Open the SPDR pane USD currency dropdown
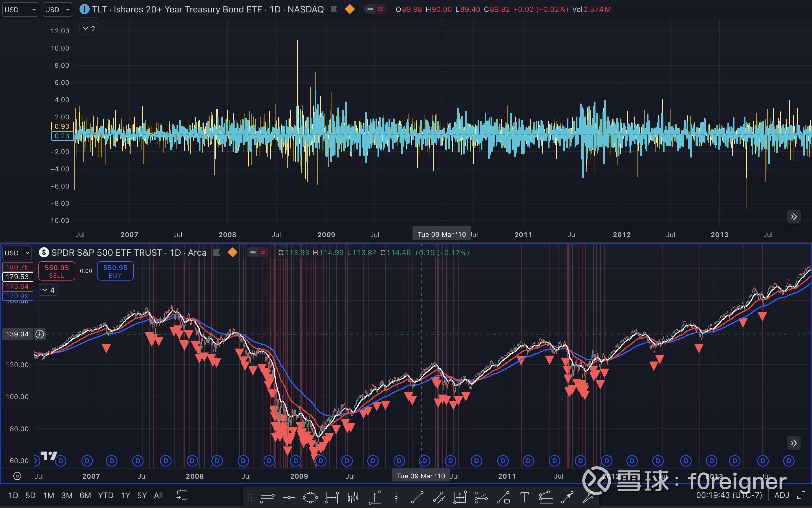Image resolution: width=812 pixels, height=508 pixels. point(17,253)
